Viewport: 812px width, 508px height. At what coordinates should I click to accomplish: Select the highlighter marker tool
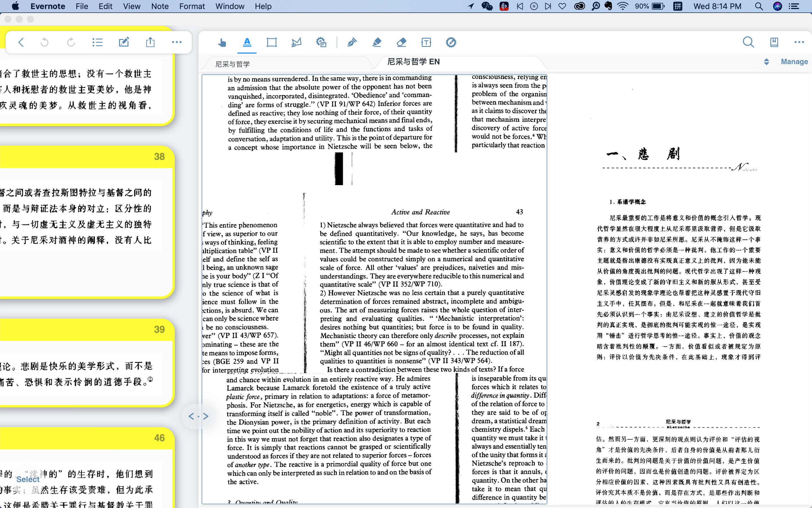[x=377, y=42]
